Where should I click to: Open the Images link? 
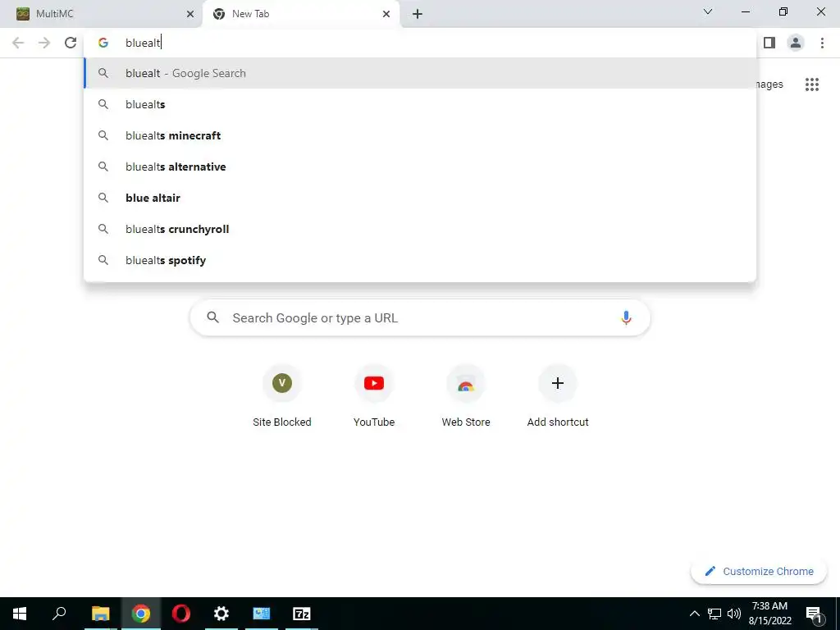pos(769,84)
